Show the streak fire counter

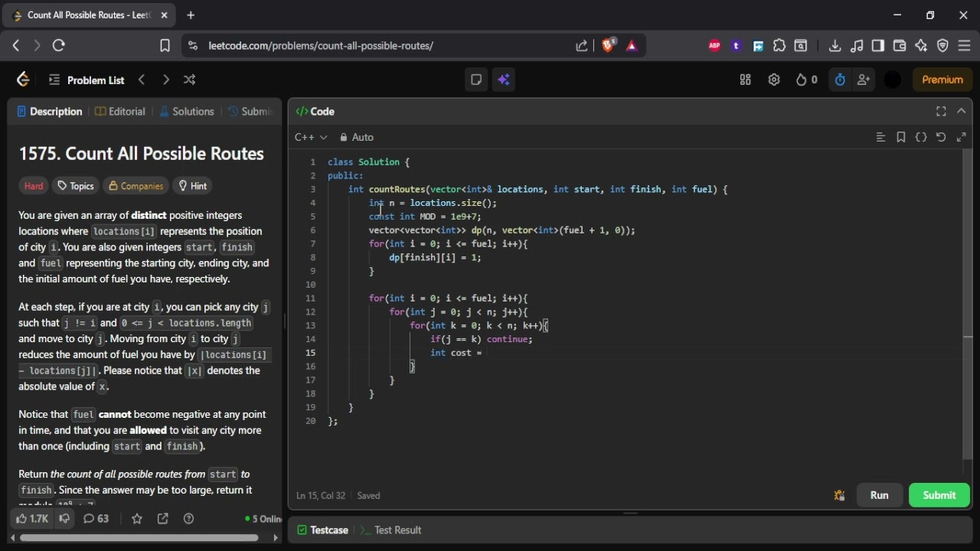click(x=806, y=80)
